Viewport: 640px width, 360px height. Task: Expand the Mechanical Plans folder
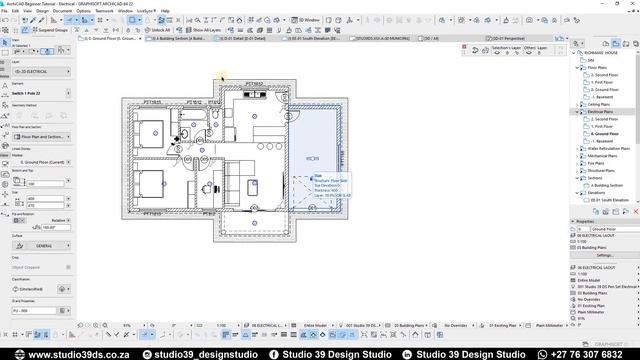pyautogui.click(x=577, y=156)
